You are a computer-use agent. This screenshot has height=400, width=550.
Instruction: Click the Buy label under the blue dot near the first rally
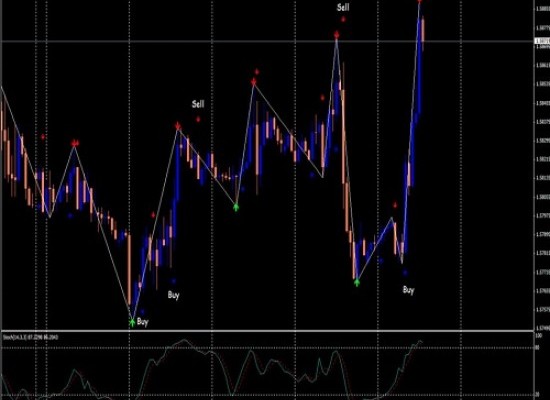pos(173,295)
